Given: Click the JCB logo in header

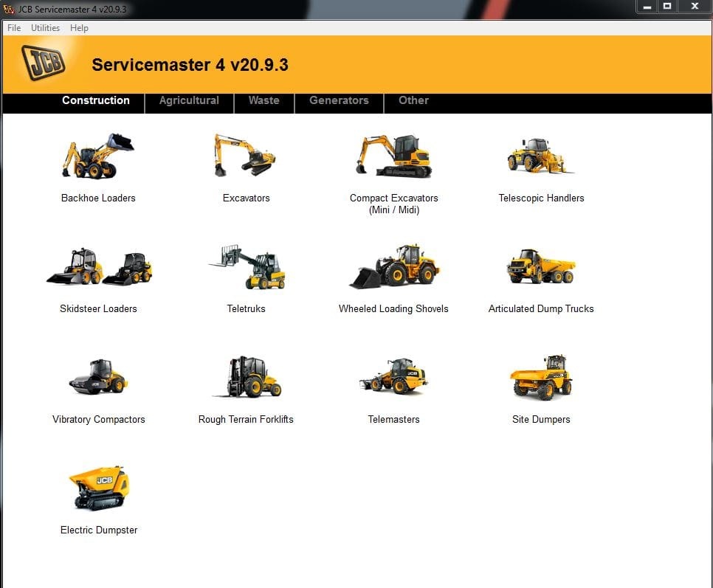Looking at the screenshot, I should 44,63.
